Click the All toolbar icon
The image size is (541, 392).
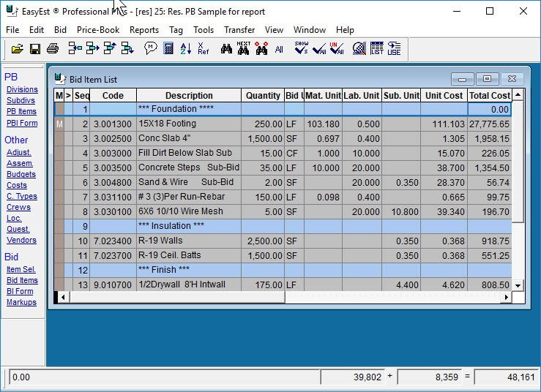[x=279, y=49]
